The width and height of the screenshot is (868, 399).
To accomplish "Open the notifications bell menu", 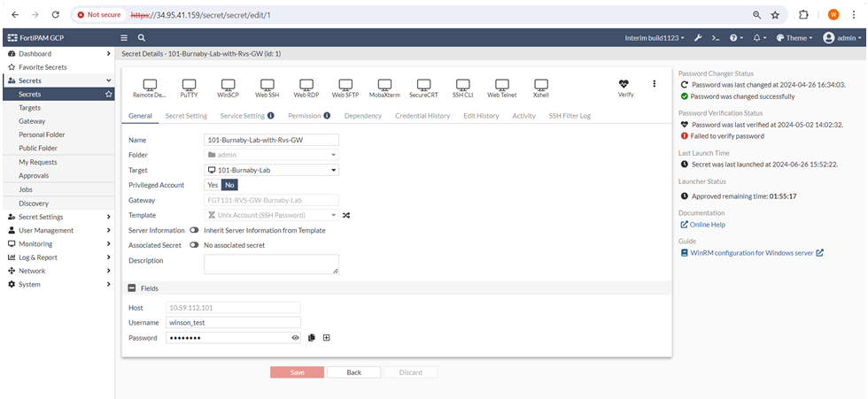I will 760,38.
